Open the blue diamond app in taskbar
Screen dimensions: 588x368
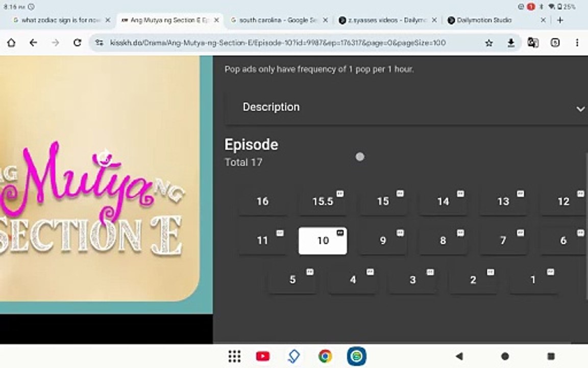[x=294, y=356]
